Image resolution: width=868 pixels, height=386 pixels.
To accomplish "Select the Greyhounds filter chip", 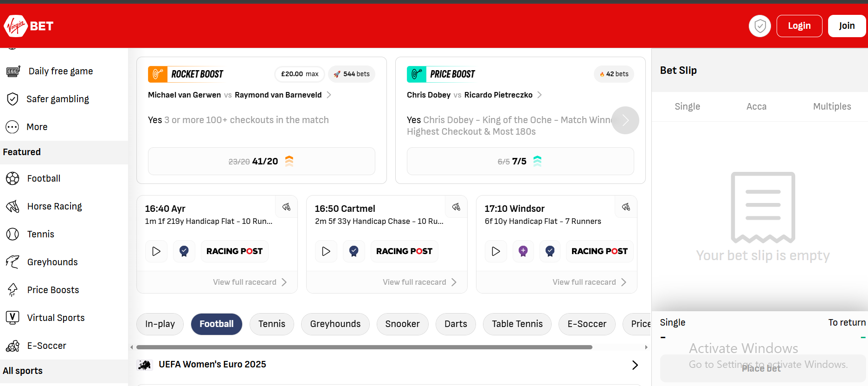I will point(335,324).
